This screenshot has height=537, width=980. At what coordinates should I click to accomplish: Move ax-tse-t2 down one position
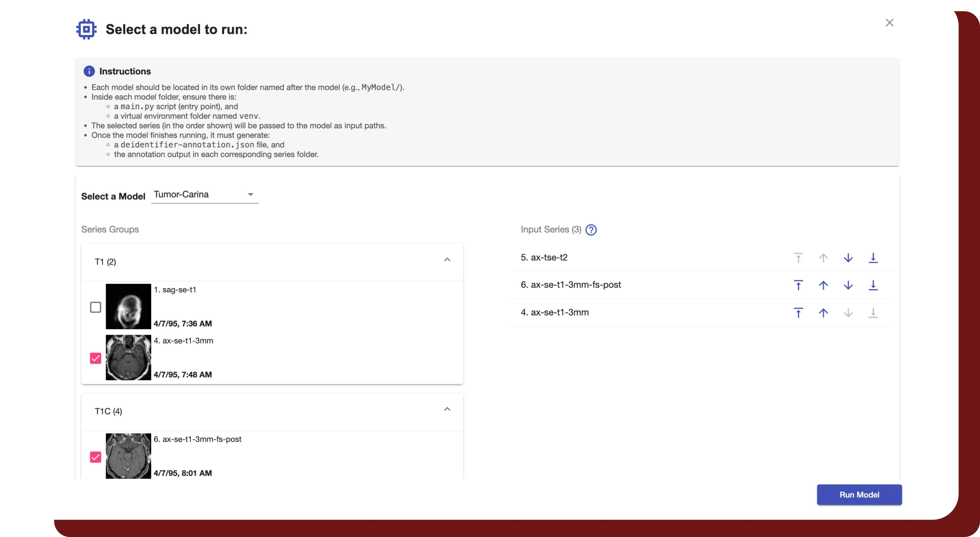848,258
